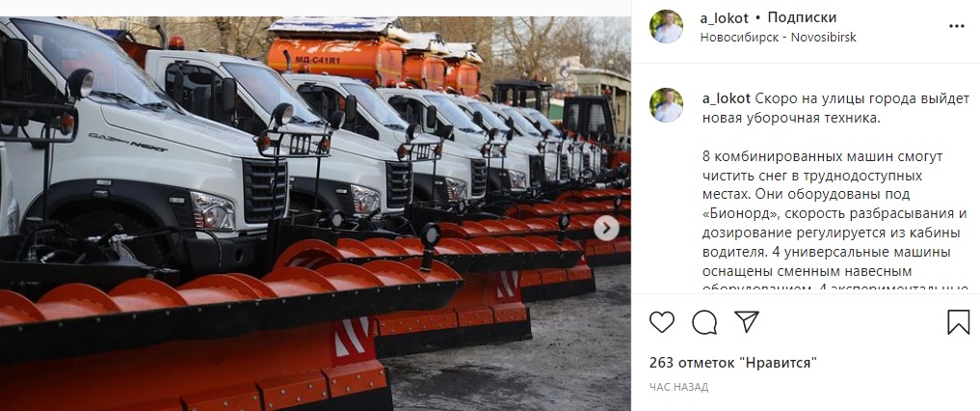Open comments via the speech bubble icon
The image size is (980, 411).
click(704, 322)
